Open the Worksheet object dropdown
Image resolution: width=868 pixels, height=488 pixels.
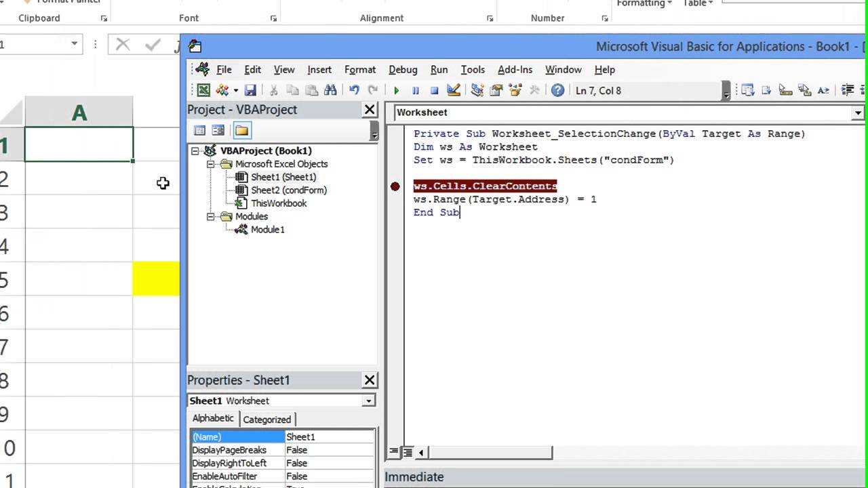[859, 113]
